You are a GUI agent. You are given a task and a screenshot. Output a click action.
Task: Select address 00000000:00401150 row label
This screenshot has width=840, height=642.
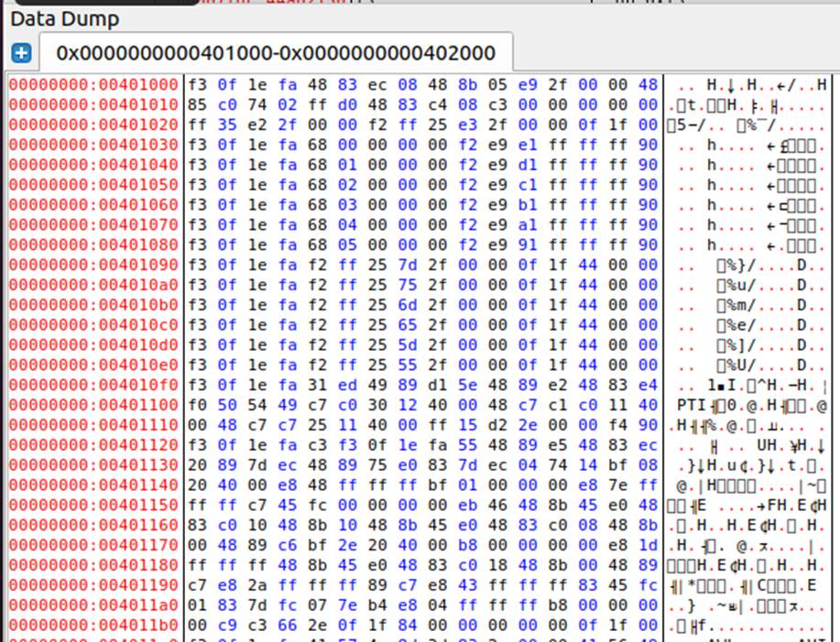tap(95, 506)
